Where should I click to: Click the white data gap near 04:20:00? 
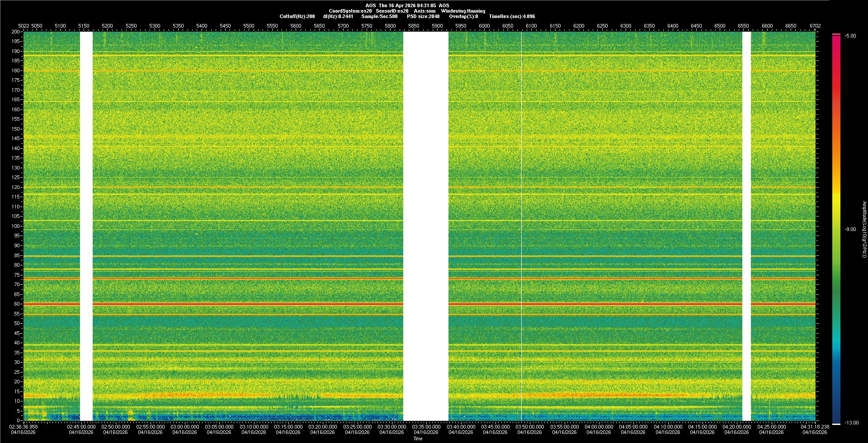(x=746, y=226)
